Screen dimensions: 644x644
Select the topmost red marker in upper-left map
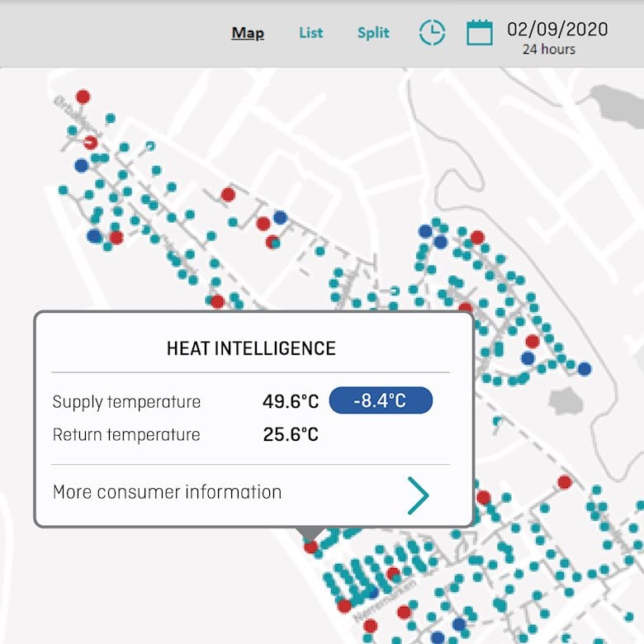(83, 97)
